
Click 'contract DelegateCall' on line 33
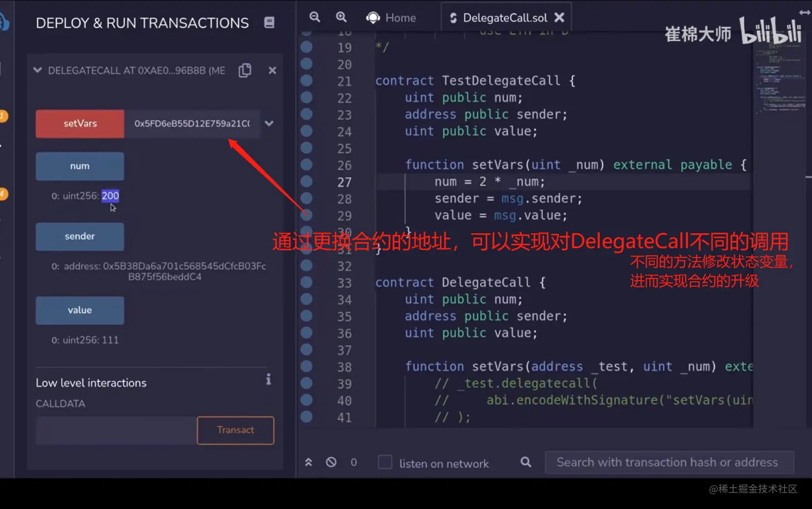coord(453,282)
